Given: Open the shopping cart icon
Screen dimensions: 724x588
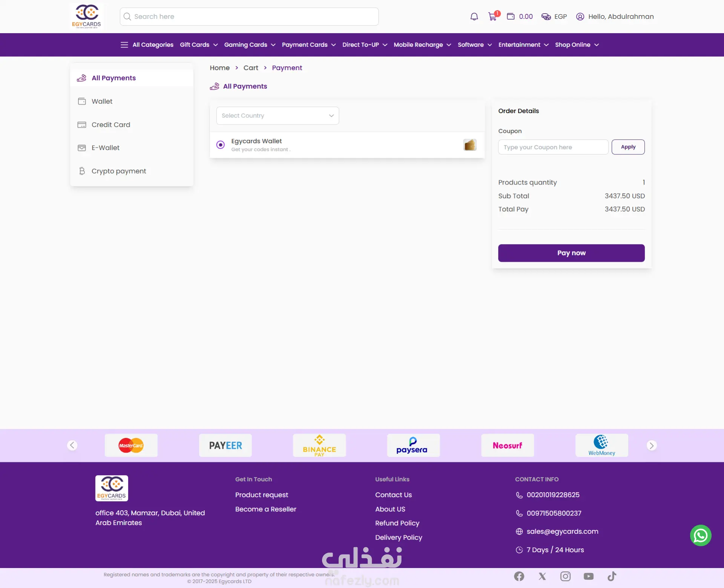Looking at the screenshot, I should (x=492, y=17).
